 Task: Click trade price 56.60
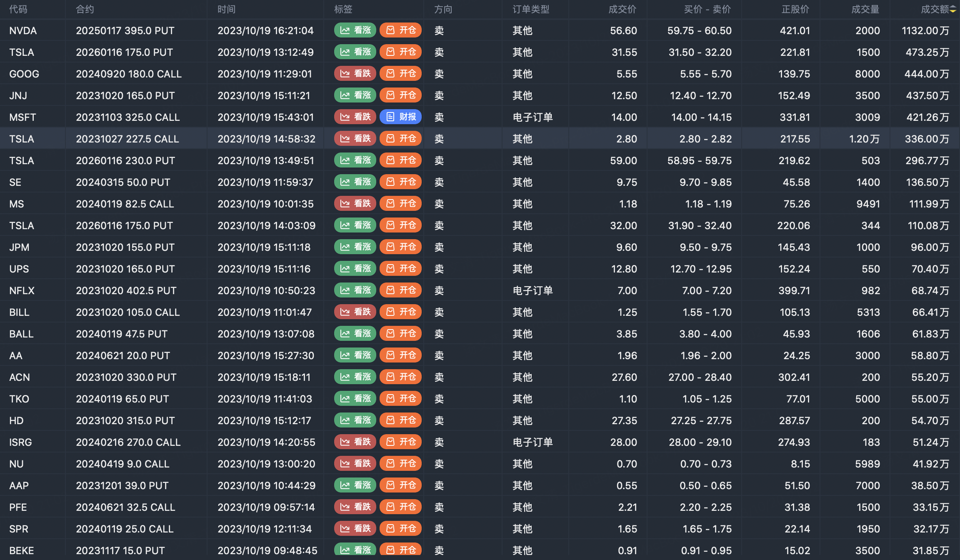point(623,30)
